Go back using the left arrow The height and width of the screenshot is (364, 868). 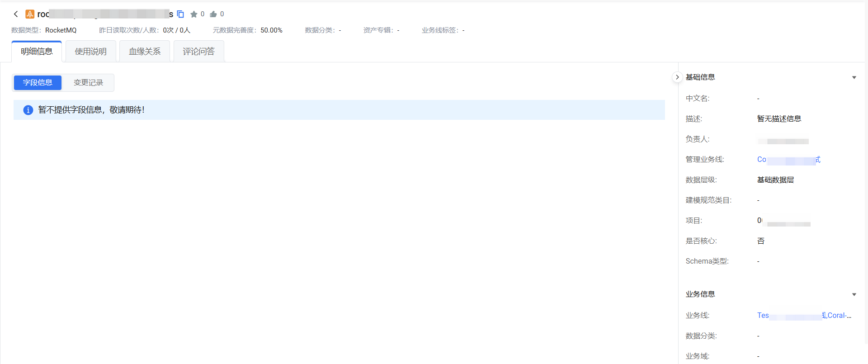click(16, 14)
